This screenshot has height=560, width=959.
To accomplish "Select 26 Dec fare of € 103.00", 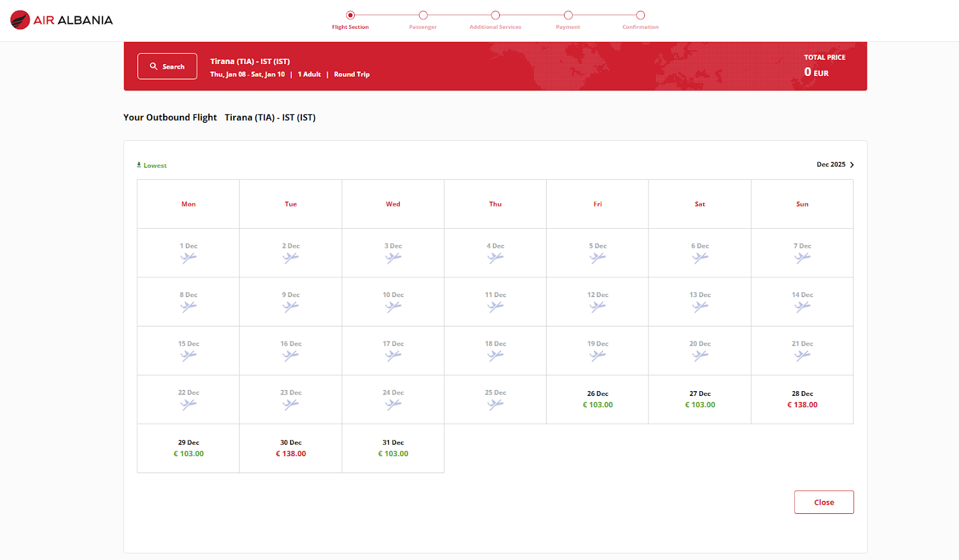I will pos(598,399).
